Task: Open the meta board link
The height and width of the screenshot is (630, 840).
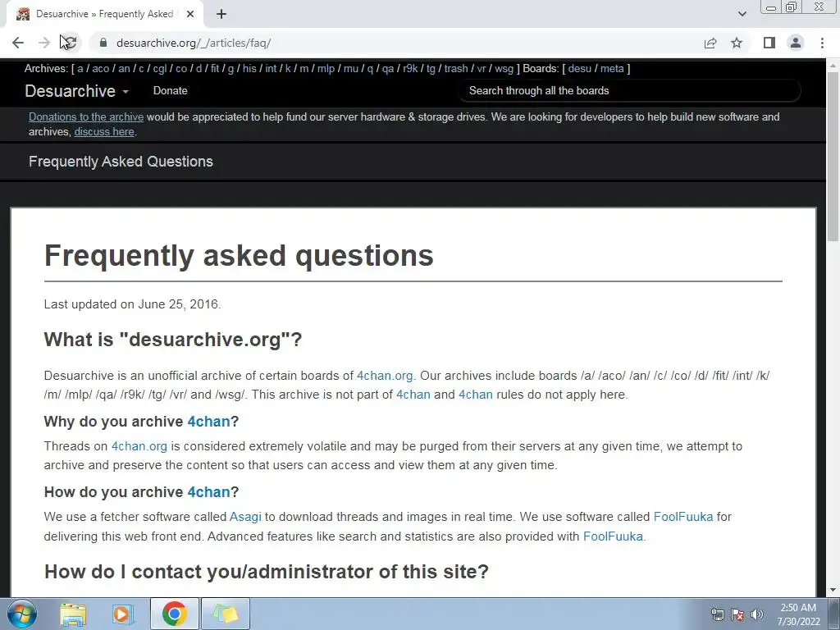Action: 612,69
